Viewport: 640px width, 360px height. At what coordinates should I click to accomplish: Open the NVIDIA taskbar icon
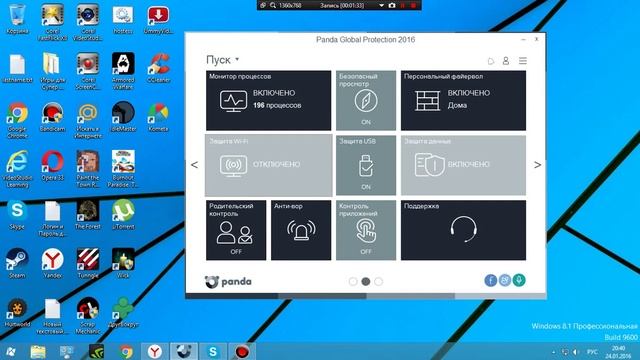pyautogui.click(x=96, y=351)
